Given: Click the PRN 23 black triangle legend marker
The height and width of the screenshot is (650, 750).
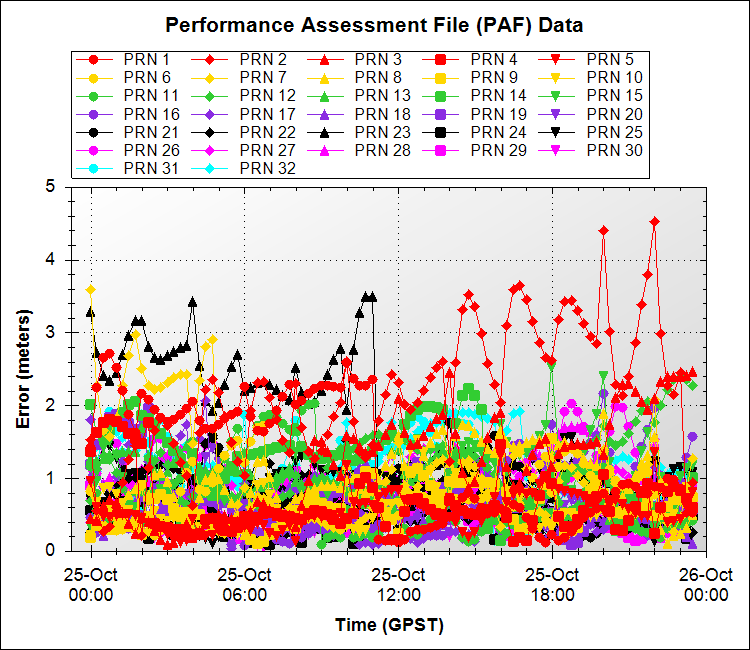Looking at the screenshot, I should pos(324,132).
